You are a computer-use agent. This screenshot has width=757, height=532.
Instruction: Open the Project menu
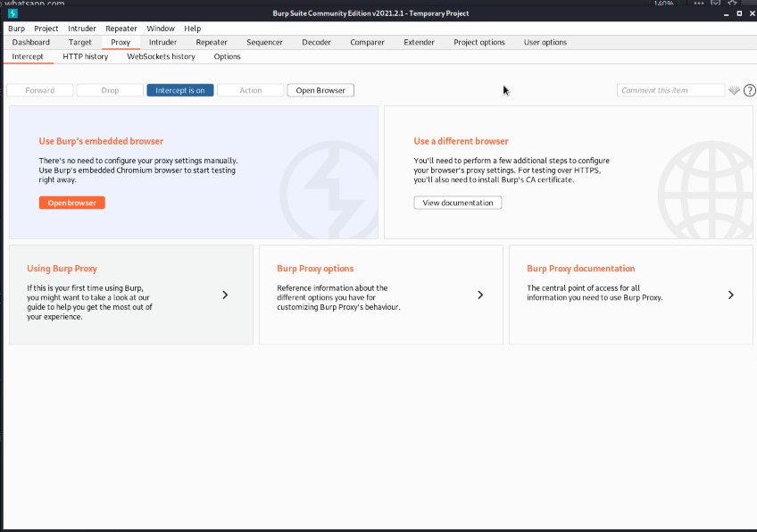tap(46, 29)
